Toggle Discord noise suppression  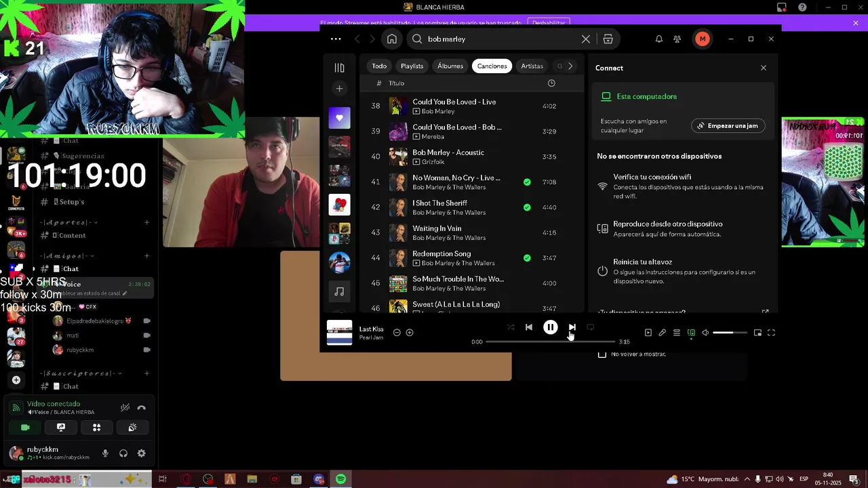pyautogui.click(x=125, y=407)
